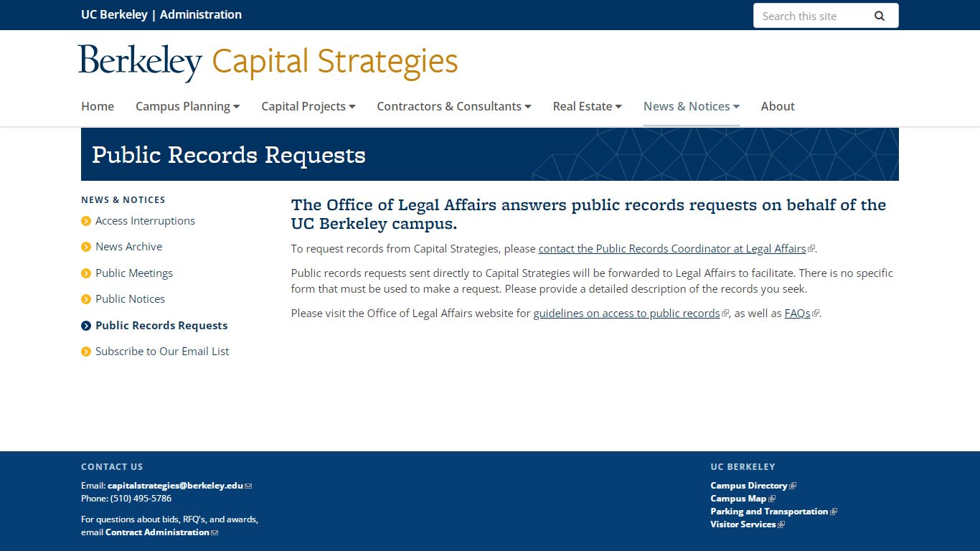Viewport: 980px width, 551px height.
Task: Click external-link icon after Visitor Services
Action: 781,524
